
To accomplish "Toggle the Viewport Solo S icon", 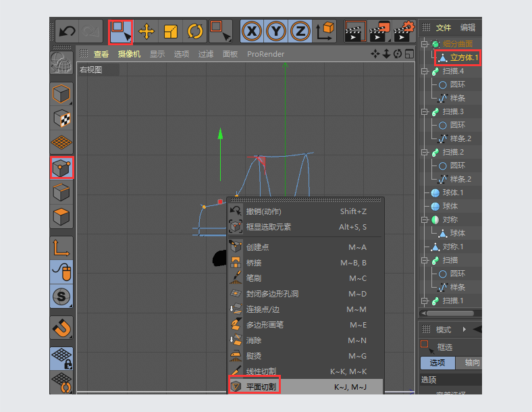I will click(x=61, y=297).
